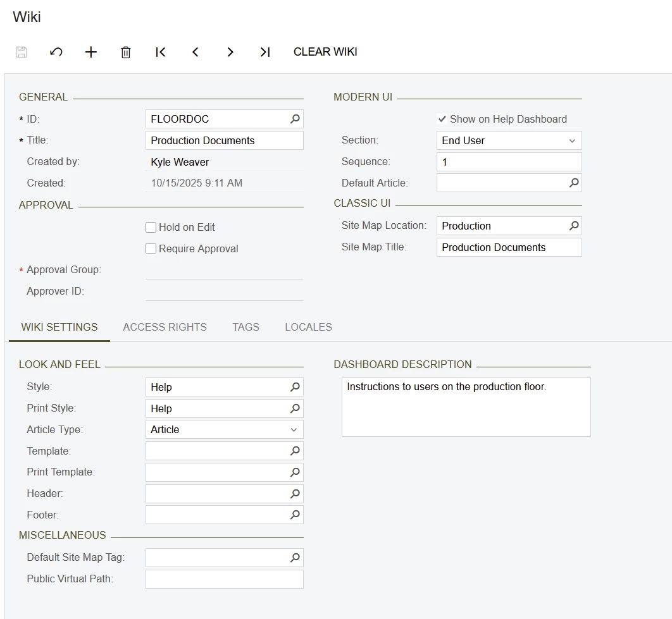Switch to the Access Rights tab

[x=165, y=327]
